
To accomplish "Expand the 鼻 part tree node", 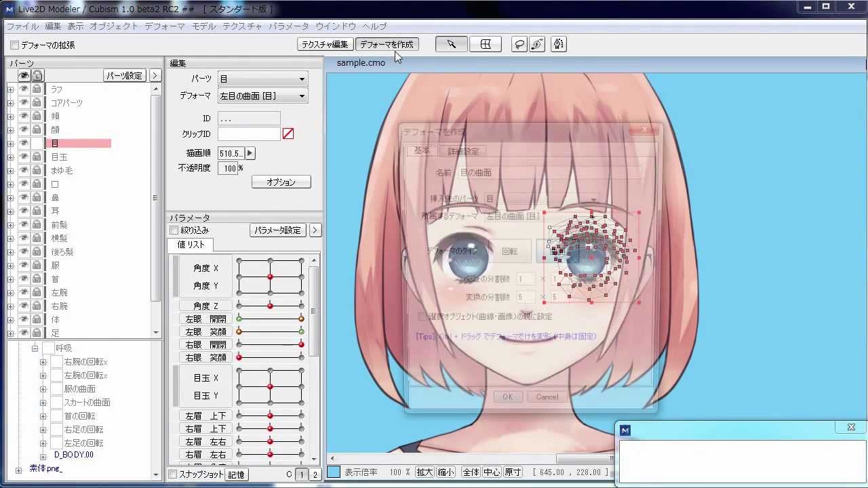I will tap(10, 198).
